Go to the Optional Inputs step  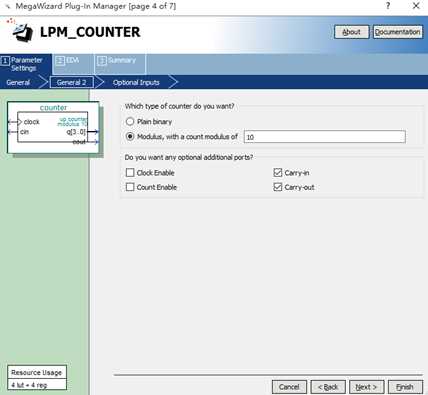(x=136, y=82)
